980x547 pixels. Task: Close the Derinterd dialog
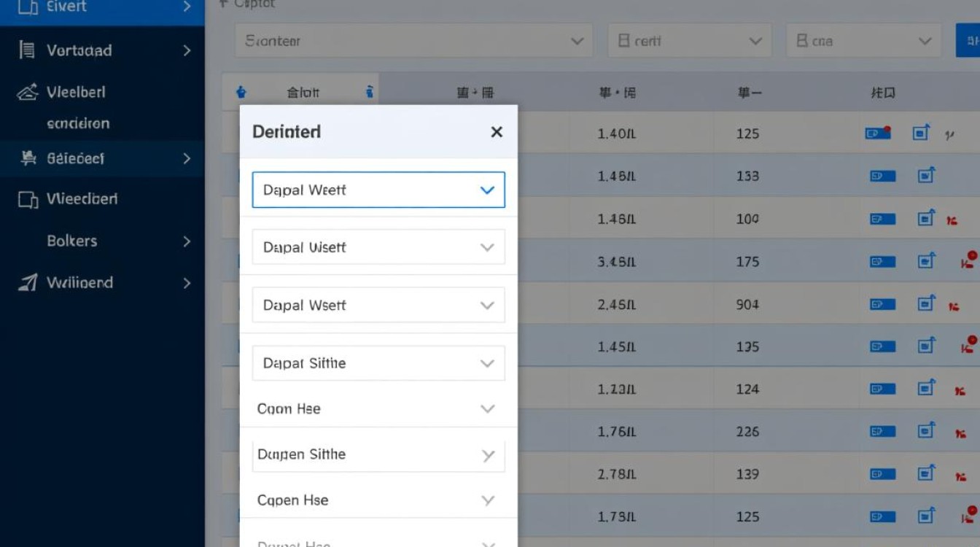(x=497, y=132)
